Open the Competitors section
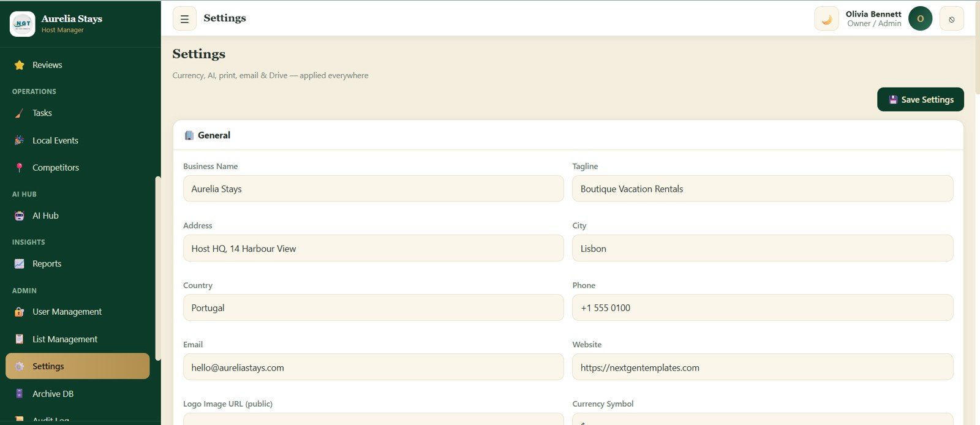 (78, 168)
